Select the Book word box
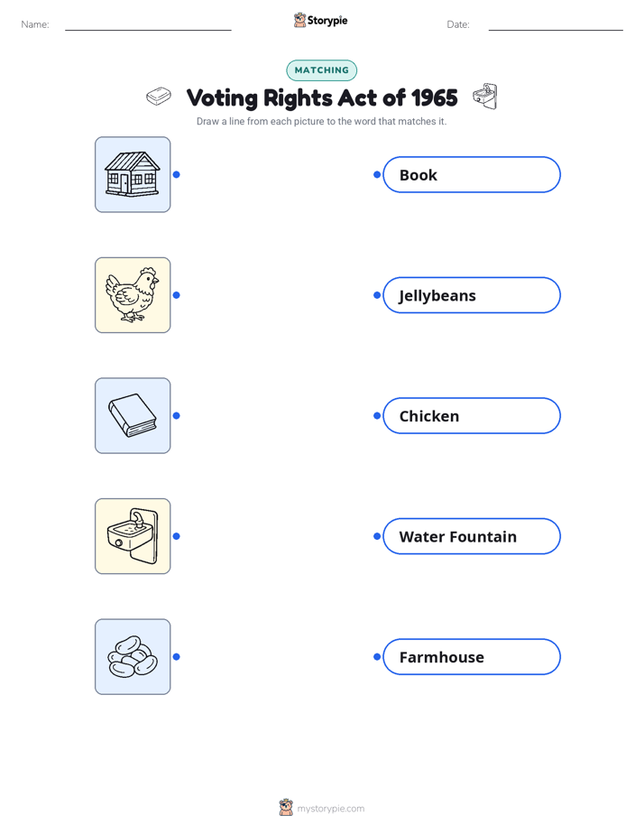The height and width of the screenshot is (834, 644). (472, 174)
